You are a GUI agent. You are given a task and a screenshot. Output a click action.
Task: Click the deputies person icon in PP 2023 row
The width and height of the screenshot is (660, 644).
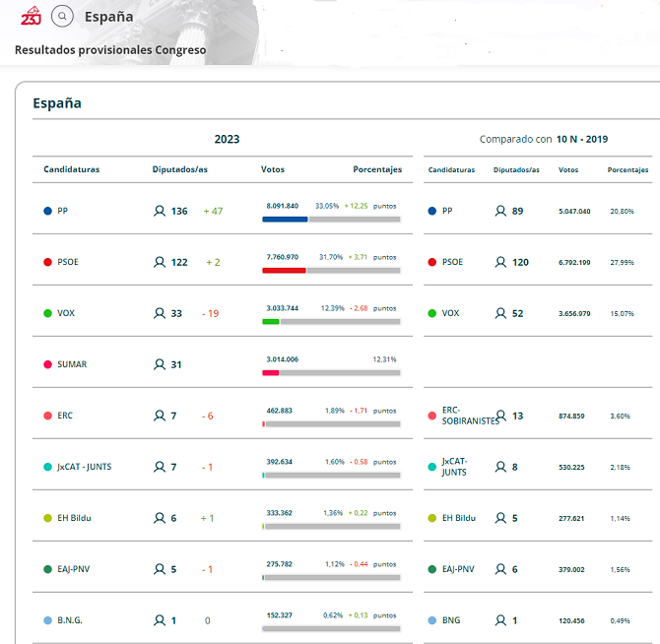click(160, 211)
